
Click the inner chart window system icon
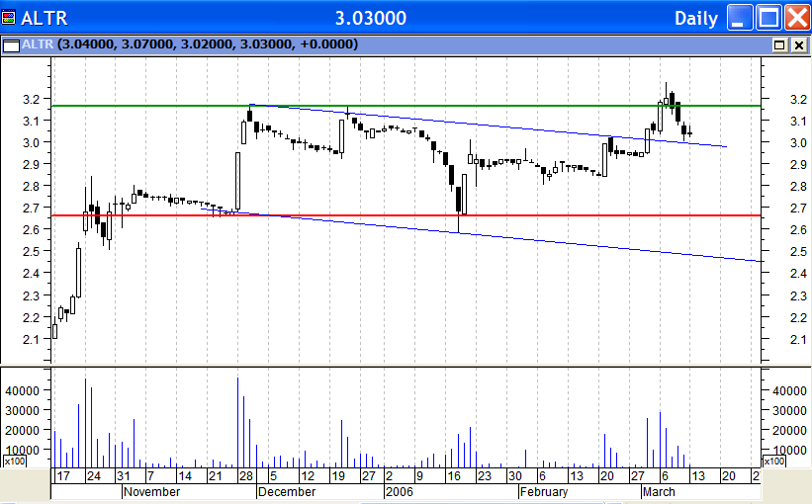click(x=11, y=45)
